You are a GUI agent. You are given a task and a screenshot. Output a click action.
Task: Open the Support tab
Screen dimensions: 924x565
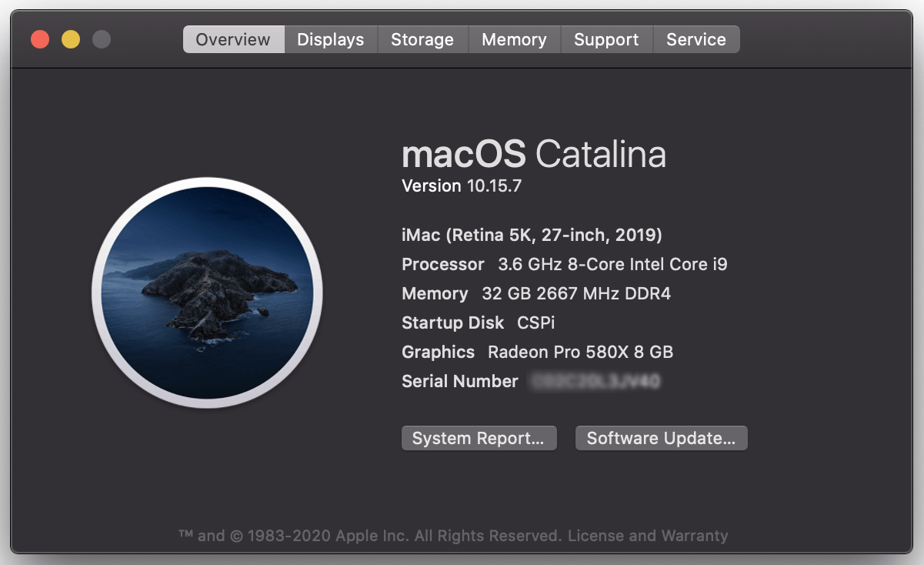606,39
